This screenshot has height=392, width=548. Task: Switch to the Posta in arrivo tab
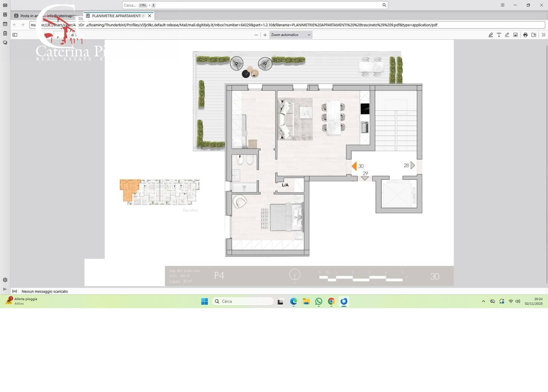tap(27, 16)
